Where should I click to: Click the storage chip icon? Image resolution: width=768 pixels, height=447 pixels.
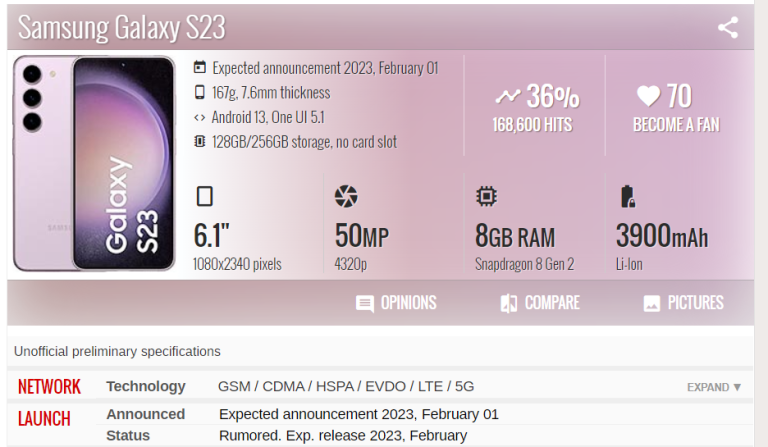coord(200,142)
